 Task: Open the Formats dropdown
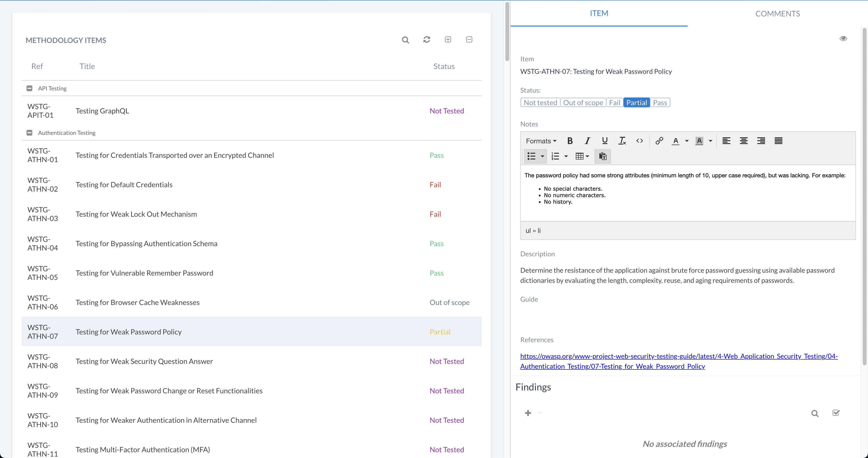[x=541, y=141]
